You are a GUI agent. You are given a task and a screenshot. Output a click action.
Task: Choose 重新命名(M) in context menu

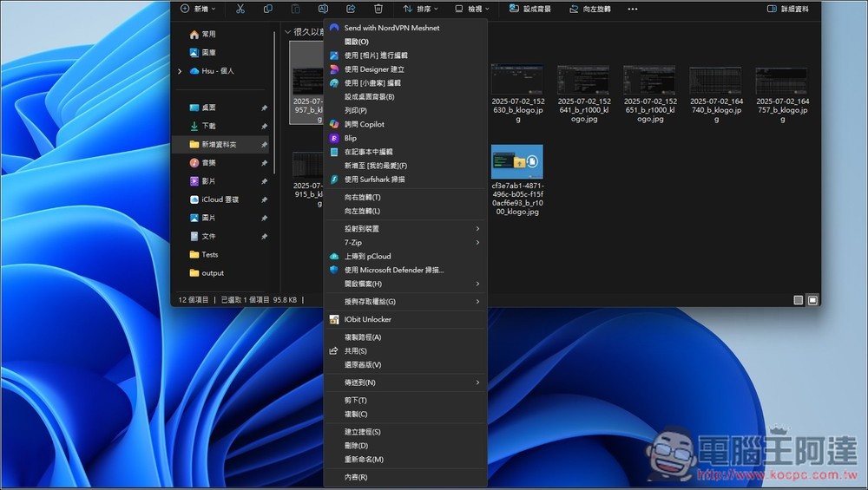[x=405, y=459]
